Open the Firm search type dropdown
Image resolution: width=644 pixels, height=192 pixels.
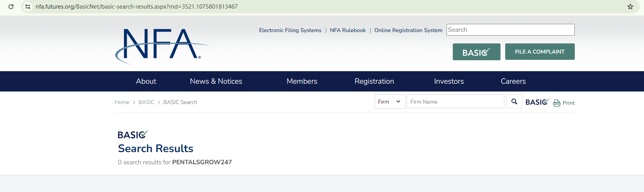389,102
